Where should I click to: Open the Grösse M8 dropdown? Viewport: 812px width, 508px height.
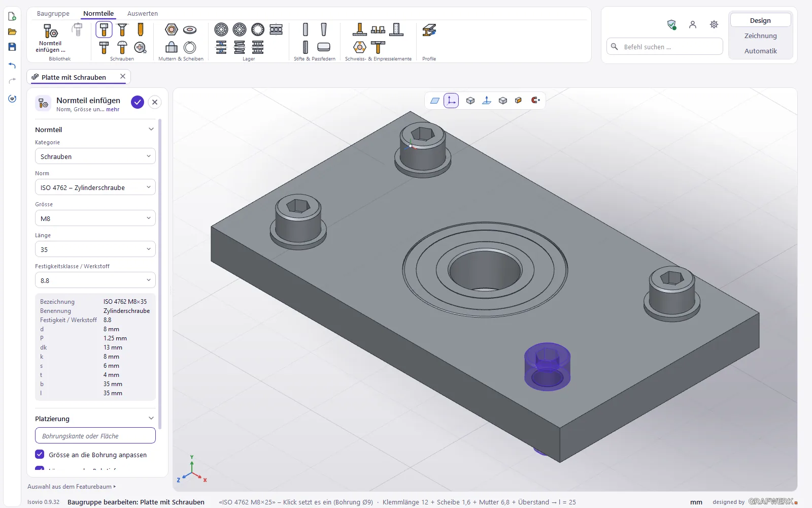[95, 218]
